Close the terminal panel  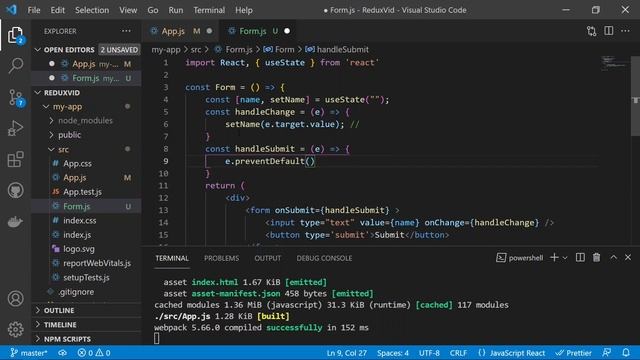tap(628, 258)
